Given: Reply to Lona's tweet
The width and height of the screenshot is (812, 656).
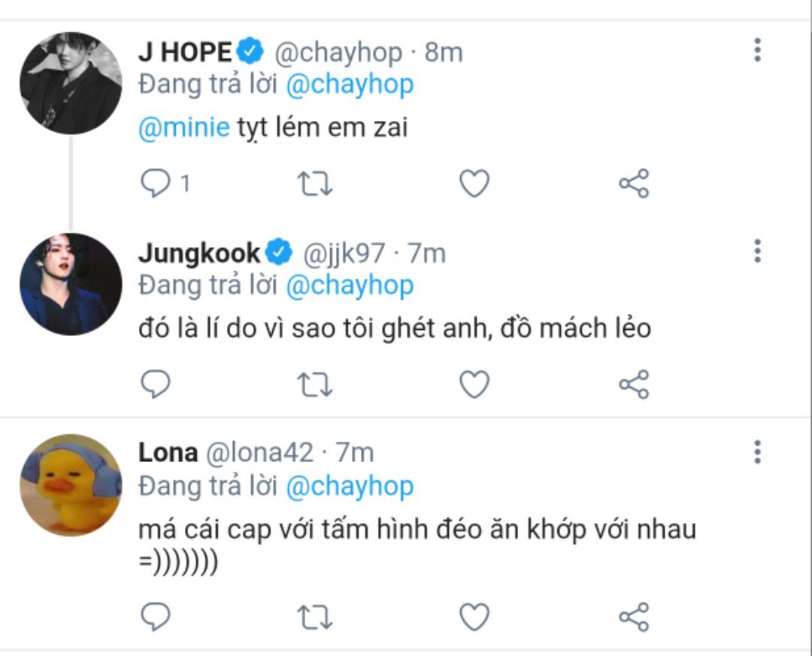Looking at the screenshot, I should point(156,617).
